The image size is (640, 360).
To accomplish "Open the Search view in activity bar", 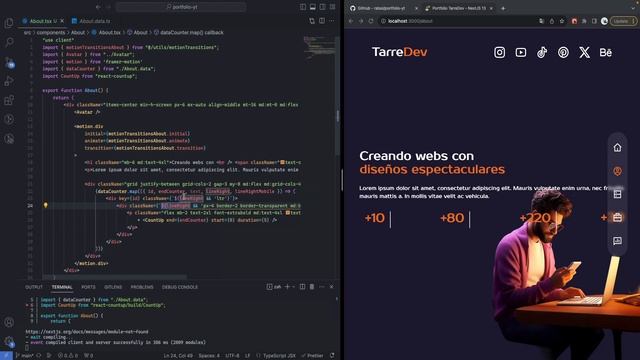I will (x=9, y=42).
